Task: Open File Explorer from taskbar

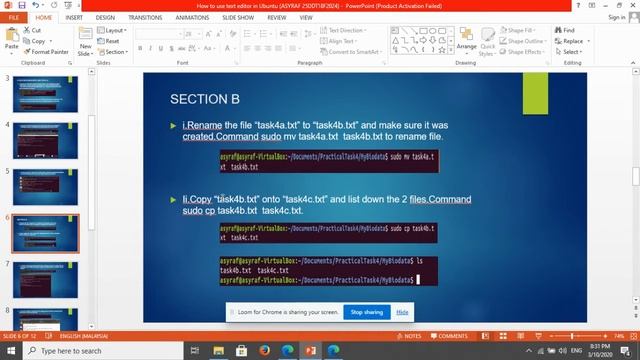Action: pos(219,351)
